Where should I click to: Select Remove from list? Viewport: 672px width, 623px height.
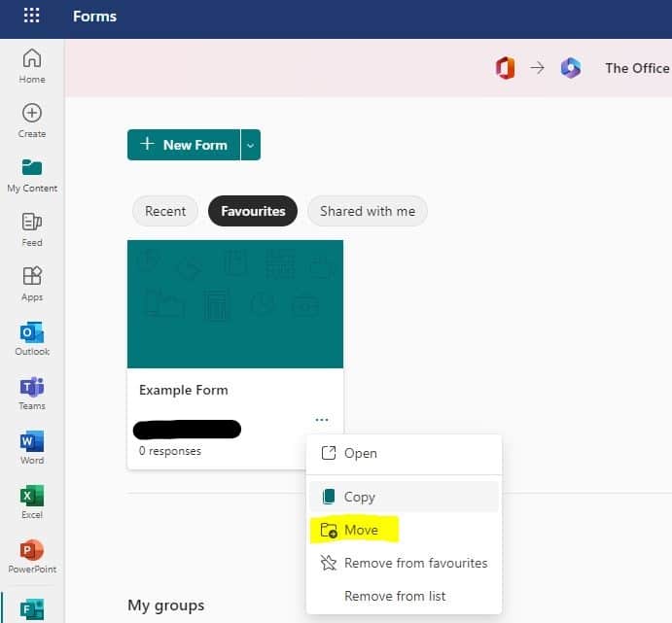(x=404, y=596)
